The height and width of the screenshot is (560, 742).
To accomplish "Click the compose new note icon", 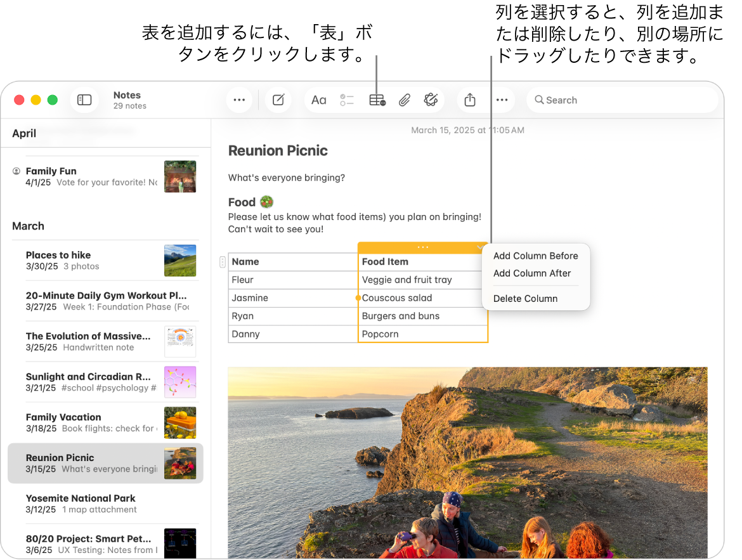I will pos(278,100).
